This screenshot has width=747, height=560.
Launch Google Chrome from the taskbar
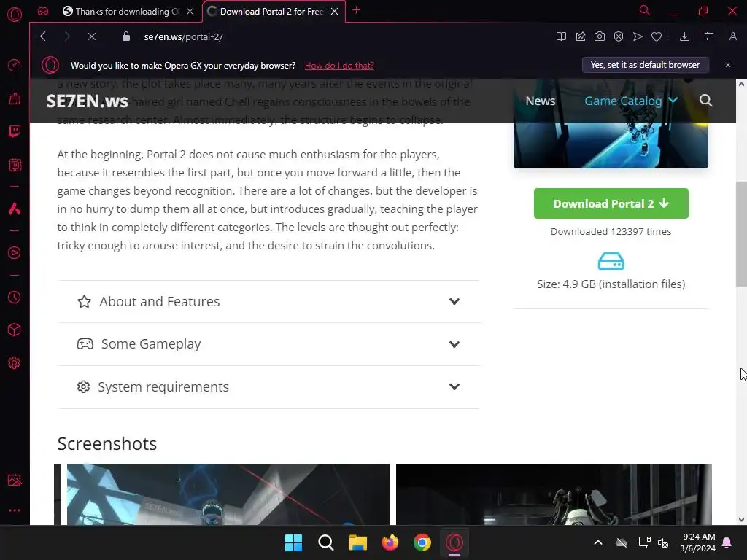coord(422,542)
